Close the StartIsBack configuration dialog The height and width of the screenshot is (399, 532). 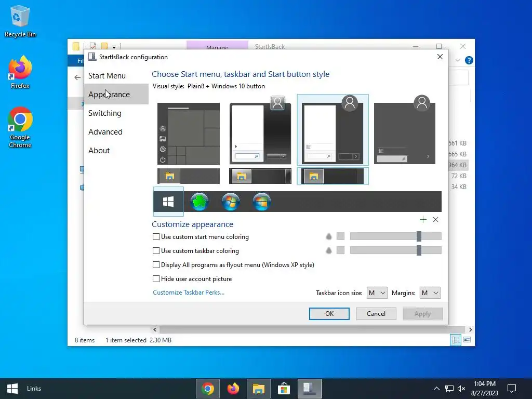tap(440, 57)
